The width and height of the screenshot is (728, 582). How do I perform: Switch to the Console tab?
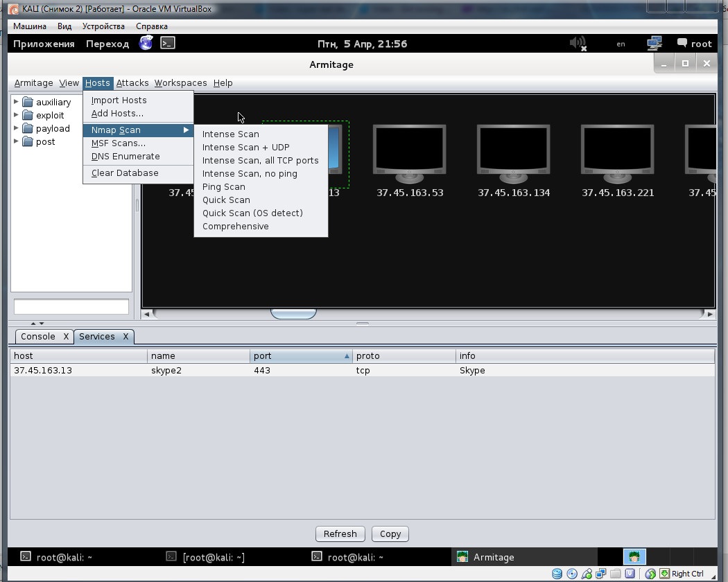click(38, 337)
